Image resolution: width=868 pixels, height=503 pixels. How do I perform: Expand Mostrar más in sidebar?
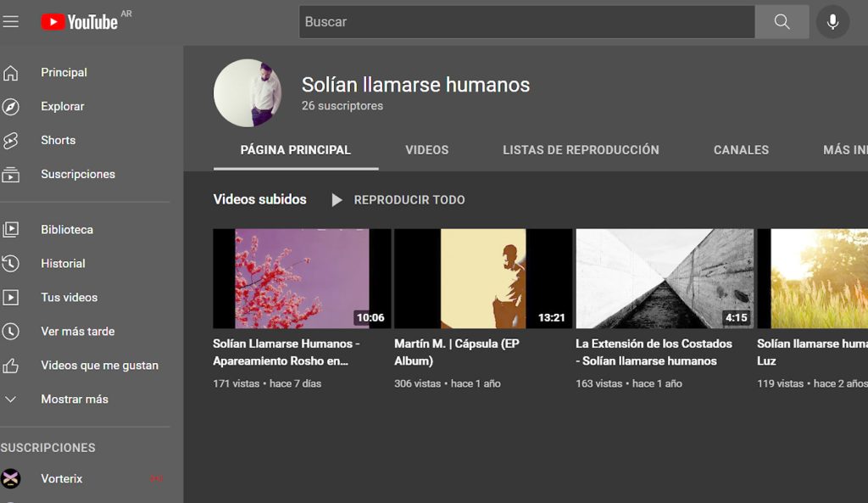click(74, 399)
